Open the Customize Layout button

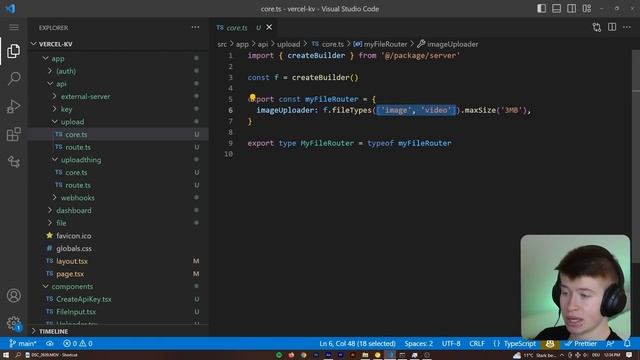tap(587, 9)
